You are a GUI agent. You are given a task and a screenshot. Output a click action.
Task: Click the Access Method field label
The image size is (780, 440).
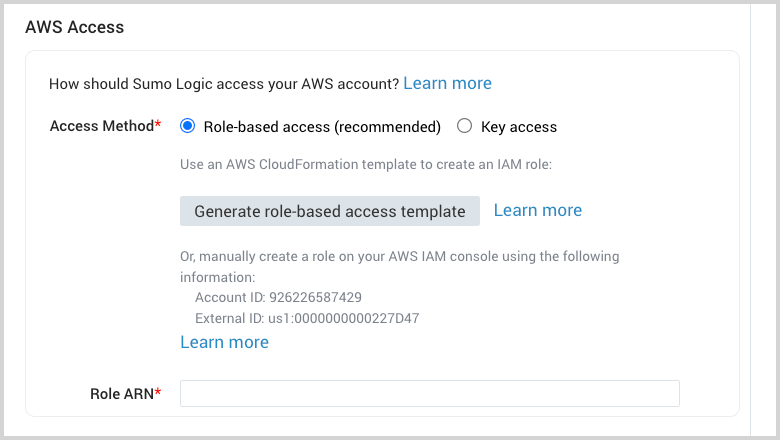click(101, 126)
